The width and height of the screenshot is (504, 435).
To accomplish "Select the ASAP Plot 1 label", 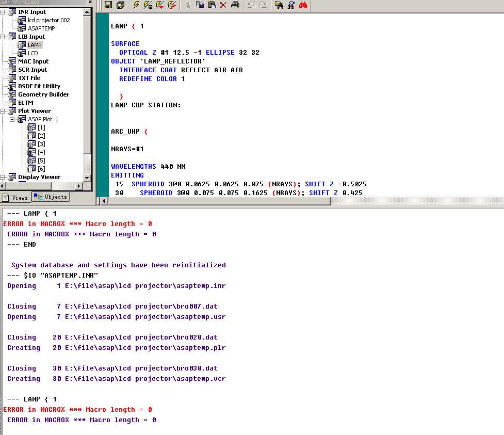I will (x=43, y=119).
